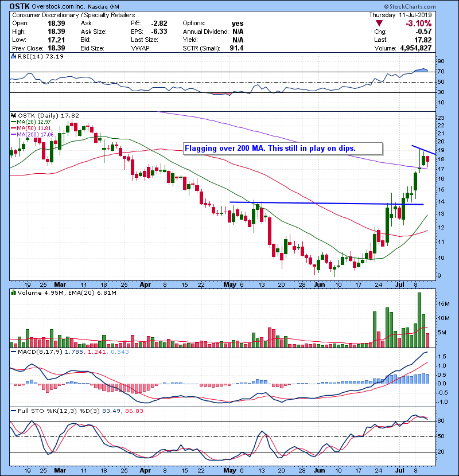Image resolution: width=459 pixels, height=476 pixels.
Task: Click the Chg -0.57 value
Action: click(424, 32)
